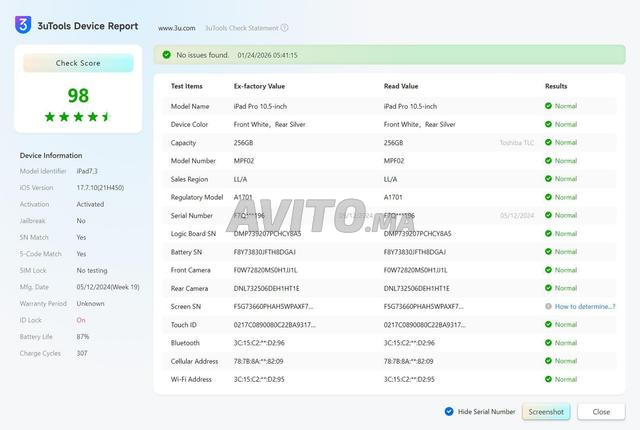Screen dimensions: 640x430
Task: Click the Results column header
Action: click(556, 86)
